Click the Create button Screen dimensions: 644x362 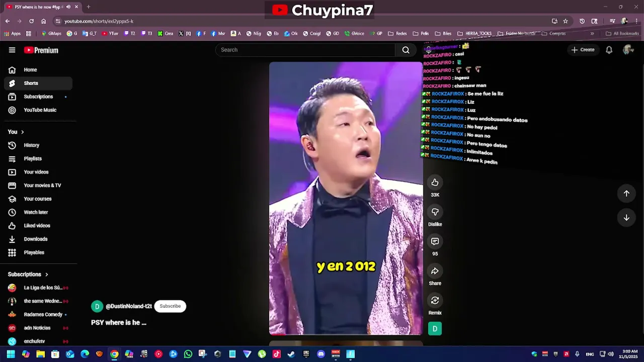(583, 50)
